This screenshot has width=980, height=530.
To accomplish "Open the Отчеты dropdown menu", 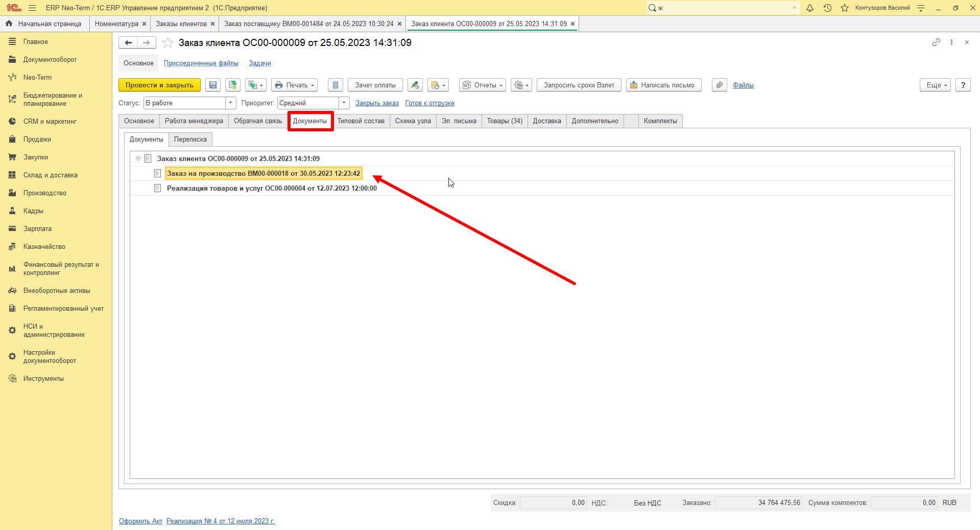I will (x=483, y=85).
